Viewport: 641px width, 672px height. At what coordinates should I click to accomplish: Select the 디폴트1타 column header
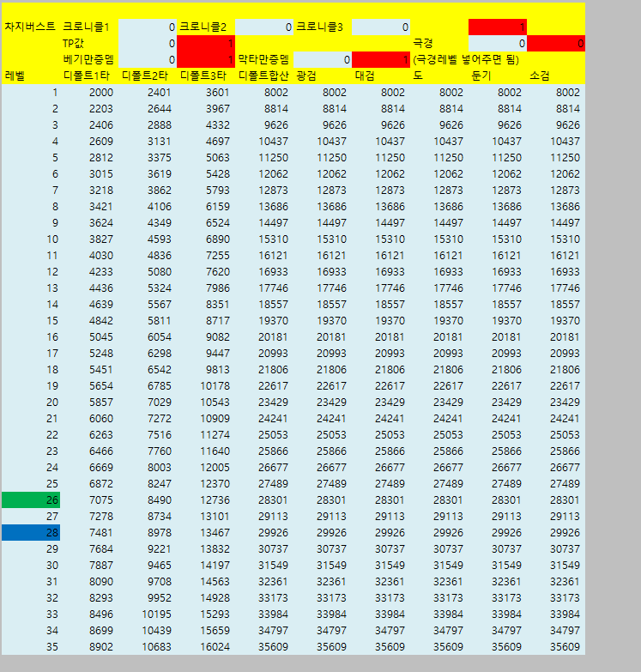click(88, 76)
